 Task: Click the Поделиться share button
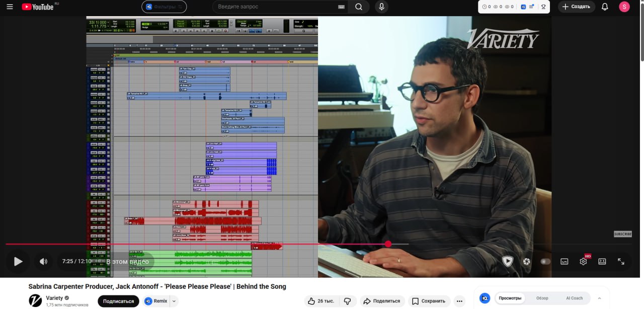381,301
